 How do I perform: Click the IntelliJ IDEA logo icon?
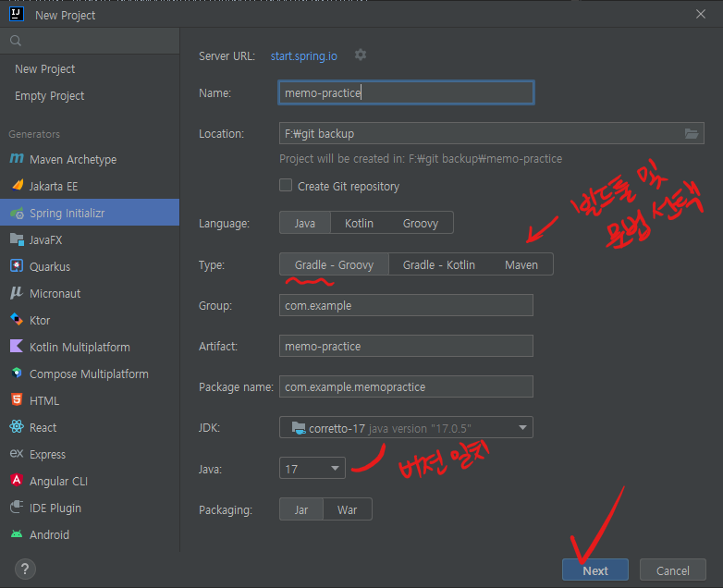click(17, 14)
